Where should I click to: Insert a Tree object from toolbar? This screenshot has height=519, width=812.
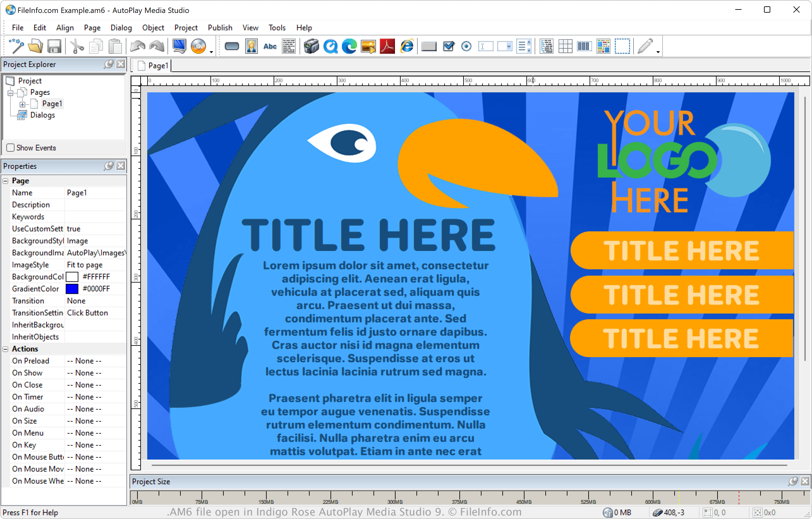pos(547,46)
